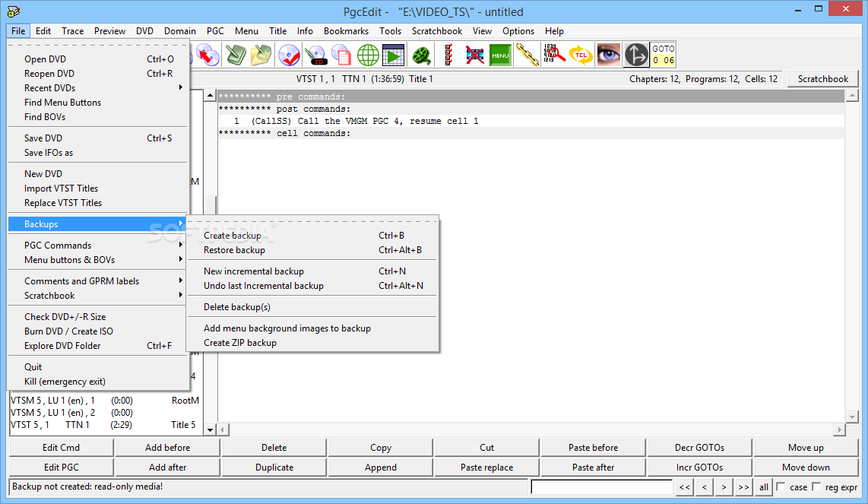Choose Delete backup(s)
The height and width of the screenshot is (504, 868).
[x=312, y=307]
